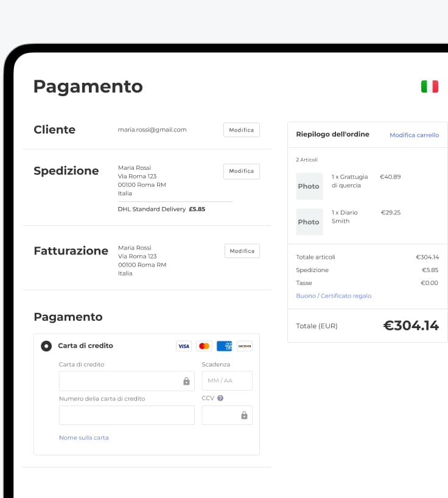Click the Mastercard logo icon
The height and width of the screenshot is (498, 448).
click(x=204, y=346)
